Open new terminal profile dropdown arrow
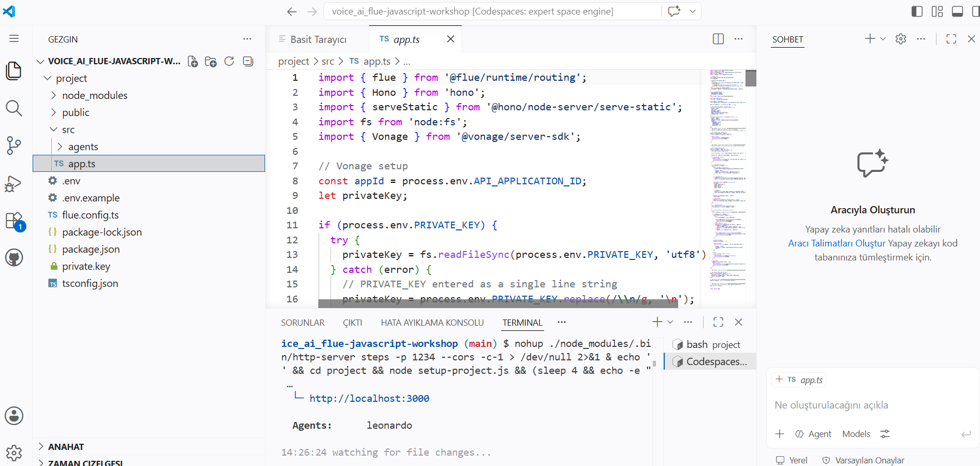980x466 pixels. pyautogui.click(x=670, y=322)
